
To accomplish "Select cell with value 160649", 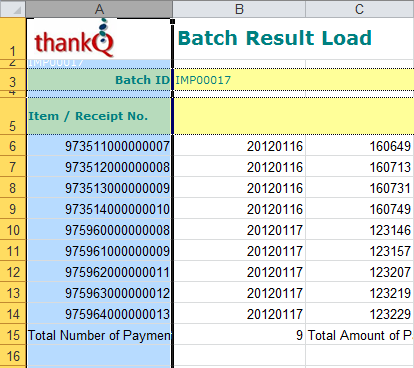I will click(360, 146).
